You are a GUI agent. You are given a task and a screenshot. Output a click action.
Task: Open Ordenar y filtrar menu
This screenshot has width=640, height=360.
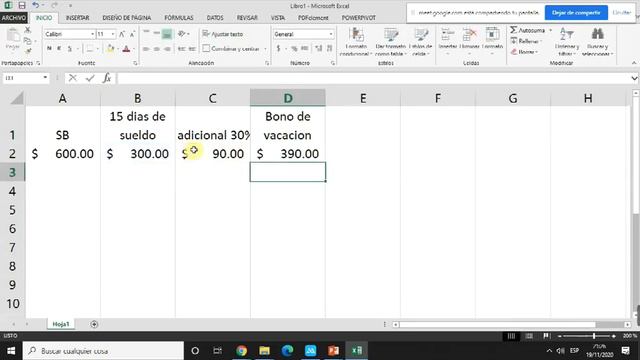point(567,42)
